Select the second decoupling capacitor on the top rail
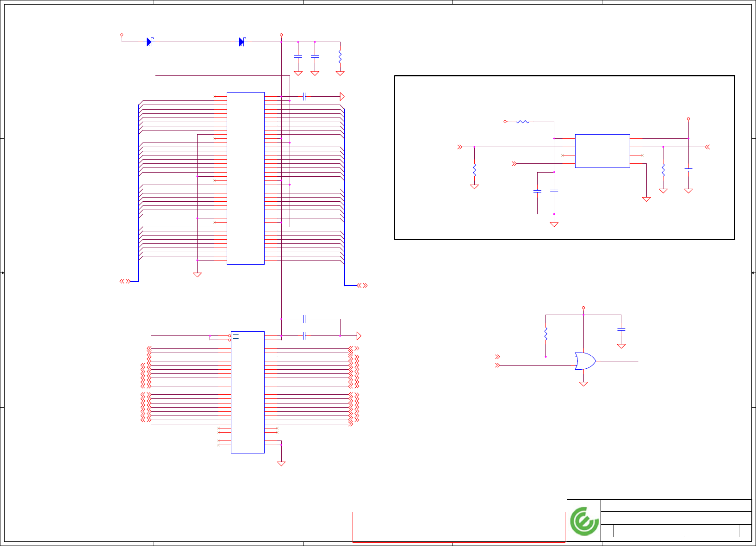Image resolution: width=756 pixels, height=546 pixels. pos(315,56)
